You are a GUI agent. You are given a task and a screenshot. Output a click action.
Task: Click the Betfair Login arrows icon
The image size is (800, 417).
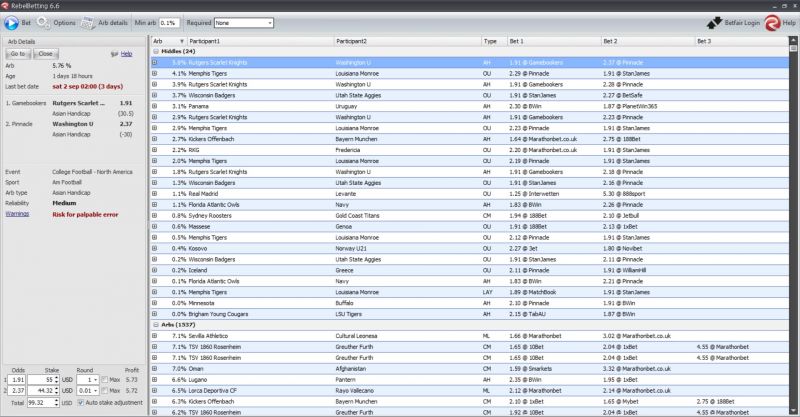714,23
